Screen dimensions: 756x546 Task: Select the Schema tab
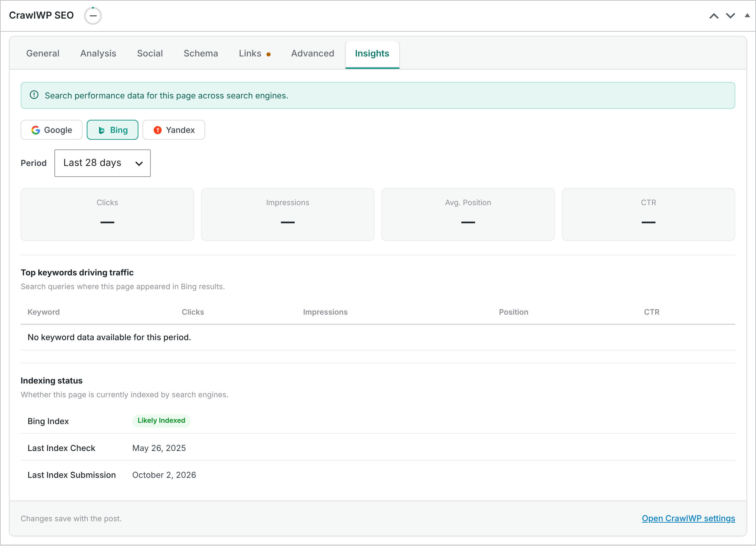[201, 53]
